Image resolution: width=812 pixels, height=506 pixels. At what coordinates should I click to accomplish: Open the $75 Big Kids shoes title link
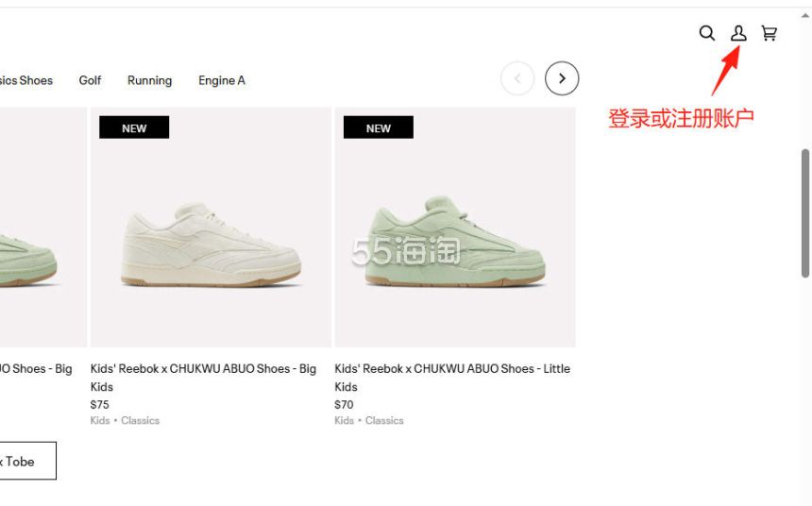tap(203, 378)
